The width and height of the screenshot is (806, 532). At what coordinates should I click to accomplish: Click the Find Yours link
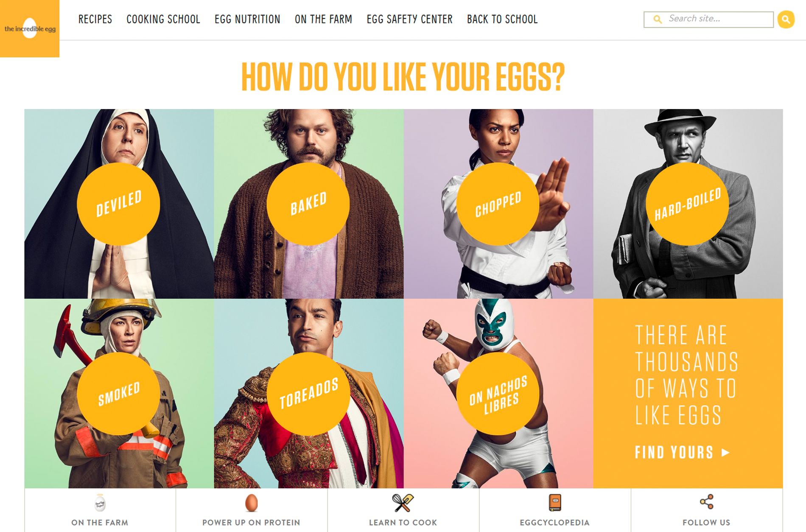click(x=682, y=452)
